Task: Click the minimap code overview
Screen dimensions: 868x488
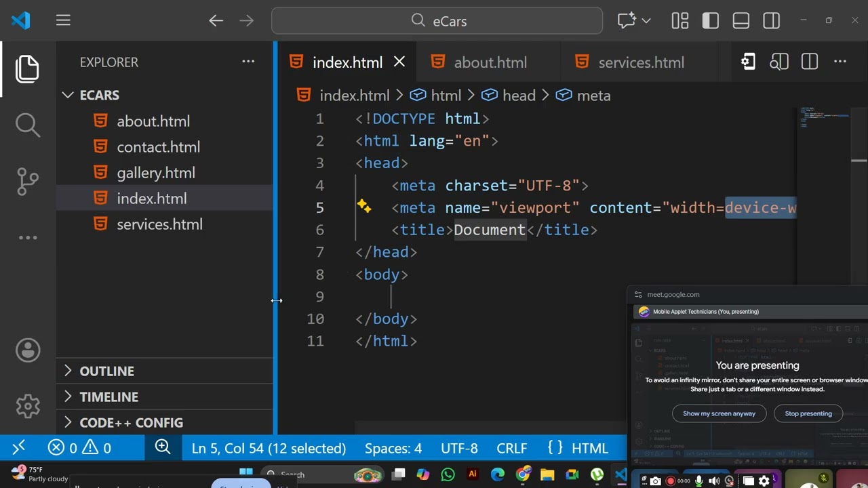Action: point(825,117)
